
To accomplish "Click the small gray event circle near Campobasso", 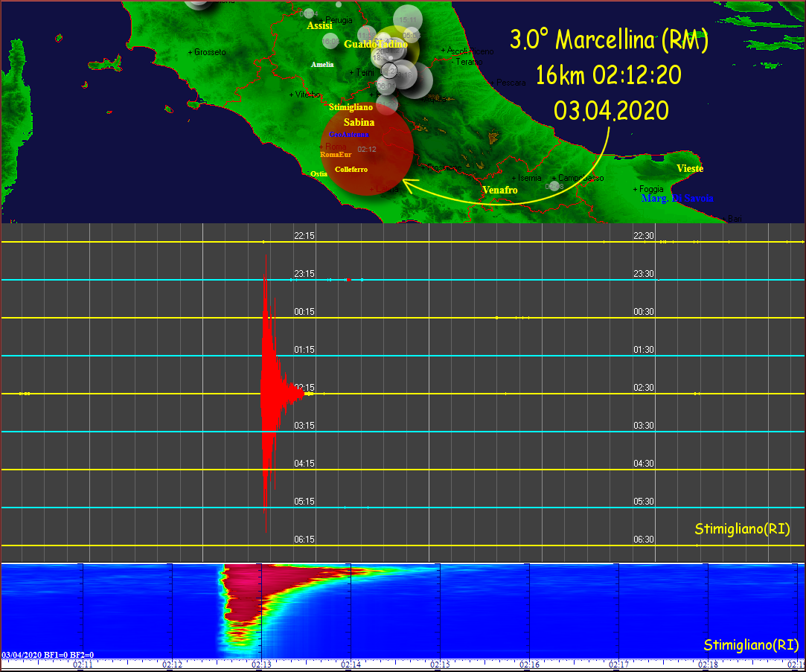I will coord(554,185).
